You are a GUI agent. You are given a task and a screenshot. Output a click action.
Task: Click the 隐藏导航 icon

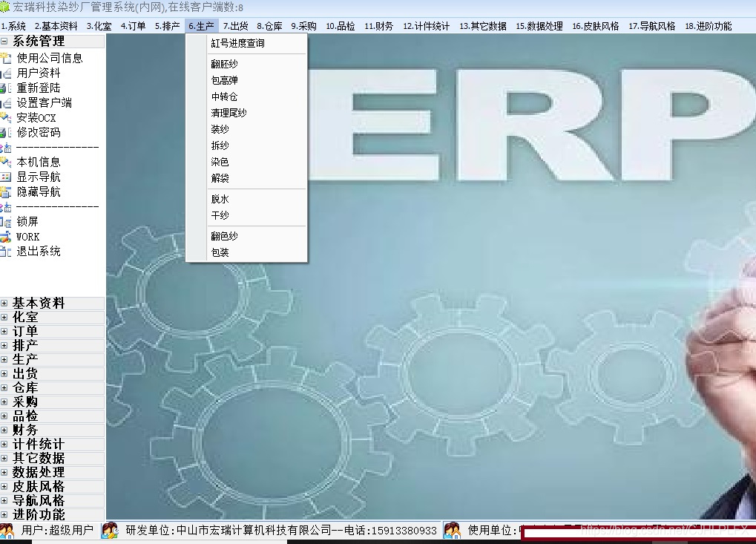[x=6, y=192]
